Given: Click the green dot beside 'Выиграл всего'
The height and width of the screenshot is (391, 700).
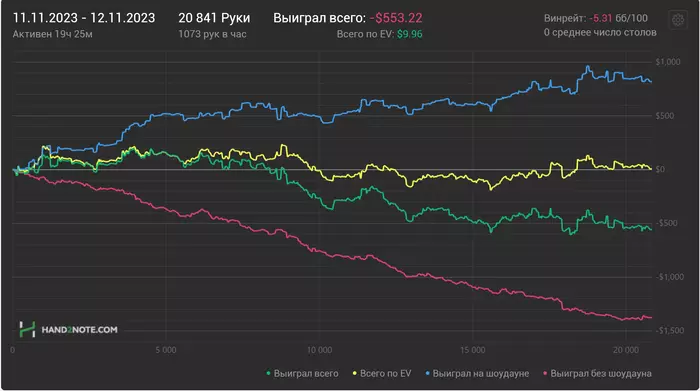Looking at the screenshot, I should coord(268,373).
